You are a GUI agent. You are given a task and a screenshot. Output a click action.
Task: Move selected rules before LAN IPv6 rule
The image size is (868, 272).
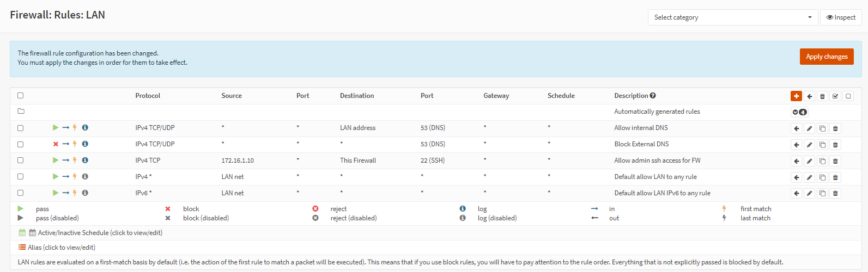coord(797,194)
